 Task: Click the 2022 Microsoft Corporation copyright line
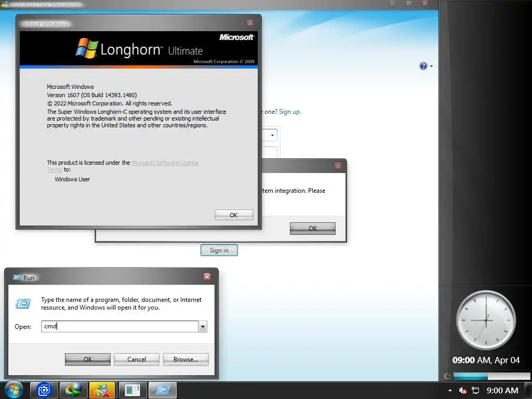click(110, 103)
